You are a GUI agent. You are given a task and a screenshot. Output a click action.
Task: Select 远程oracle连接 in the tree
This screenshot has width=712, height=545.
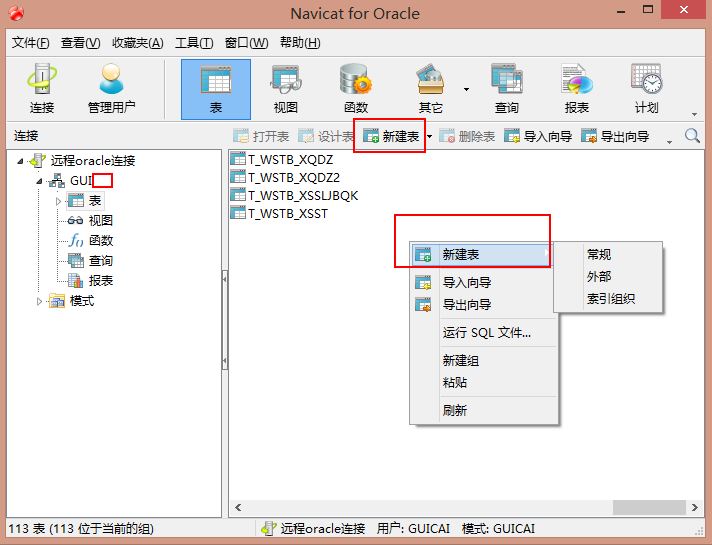tap(93, 160)
